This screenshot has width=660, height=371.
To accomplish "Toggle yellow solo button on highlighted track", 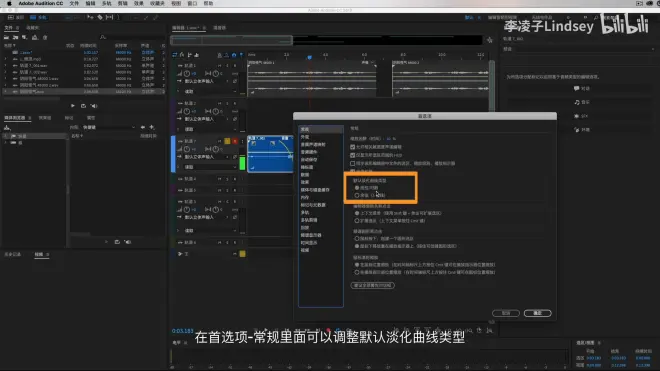I will tap(227, 141).
